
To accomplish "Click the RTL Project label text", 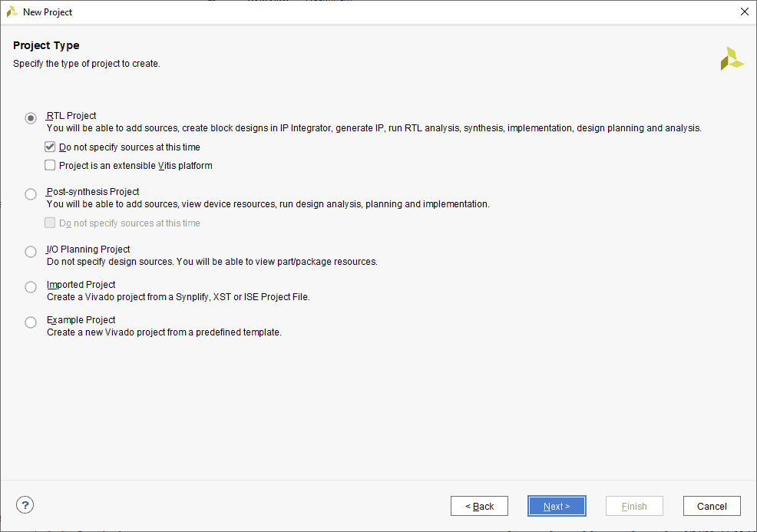I will (x=71, y=116).
